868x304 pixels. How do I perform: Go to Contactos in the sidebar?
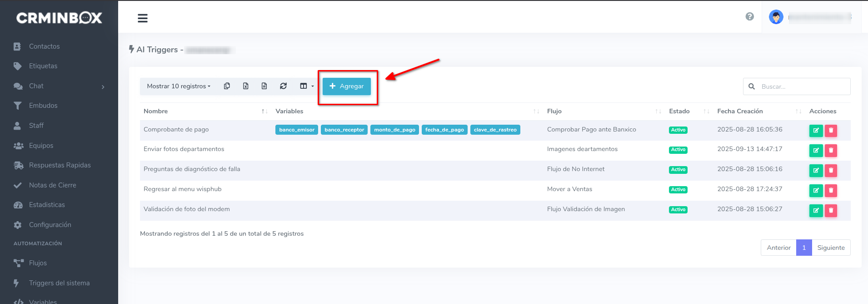pyautogui.click(x=44, y=46)
